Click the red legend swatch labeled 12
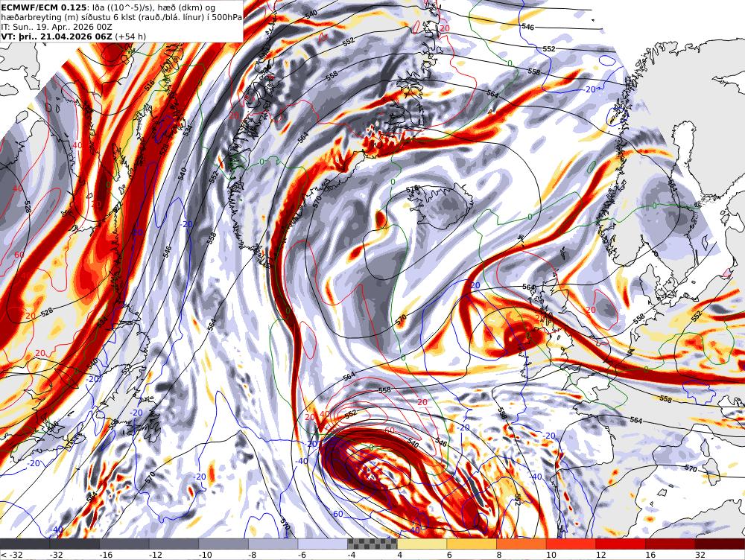The width and height of the screenshot is (745, 560). (621, 544)
